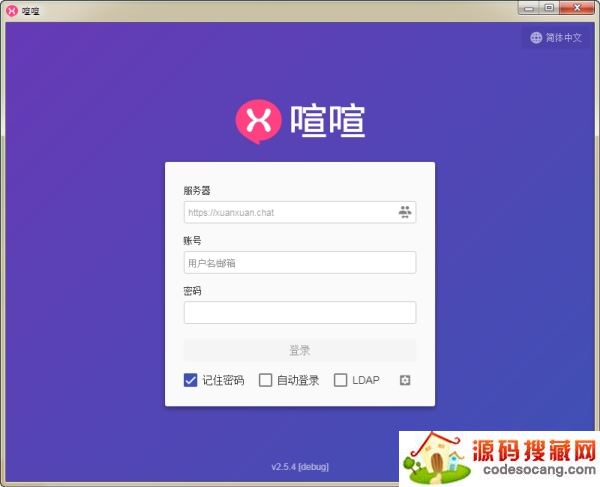Maximize the 喧喧 window
Viewport: 600px width, 487px height.
tap(549, 8)
